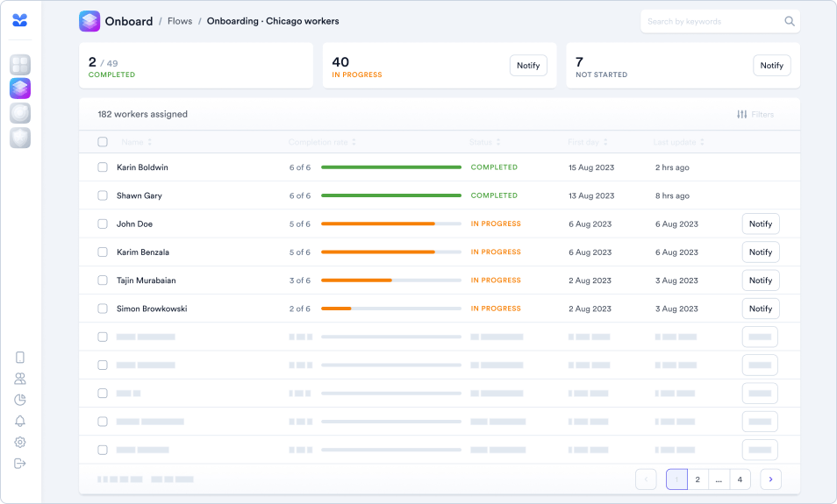
Task: Open the people/team icon in the sidebar
Action: click(20, 379)
